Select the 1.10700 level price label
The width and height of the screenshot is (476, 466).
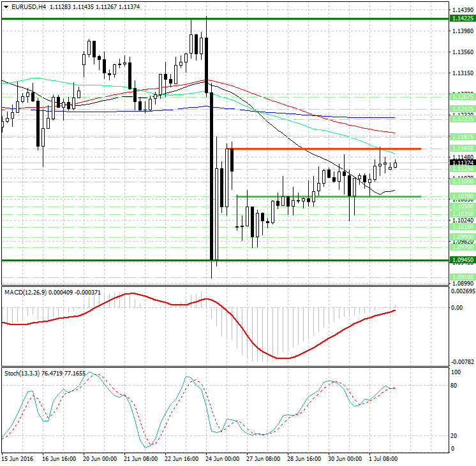pos(463,196)
